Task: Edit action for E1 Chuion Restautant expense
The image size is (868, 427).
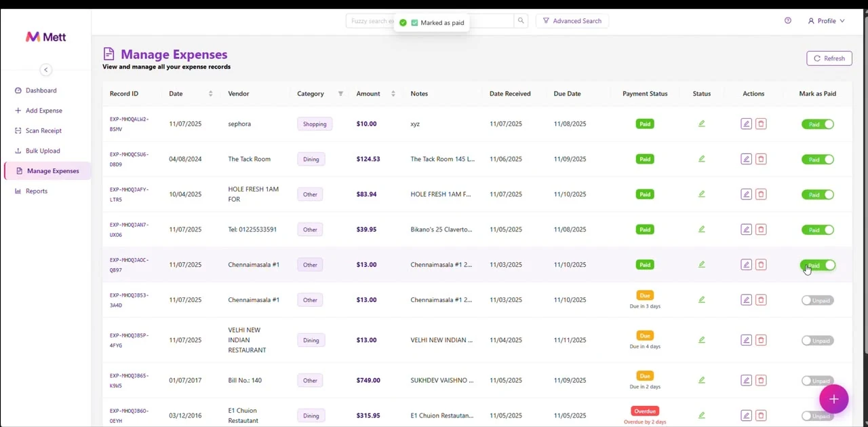Action: click(746, 415)
